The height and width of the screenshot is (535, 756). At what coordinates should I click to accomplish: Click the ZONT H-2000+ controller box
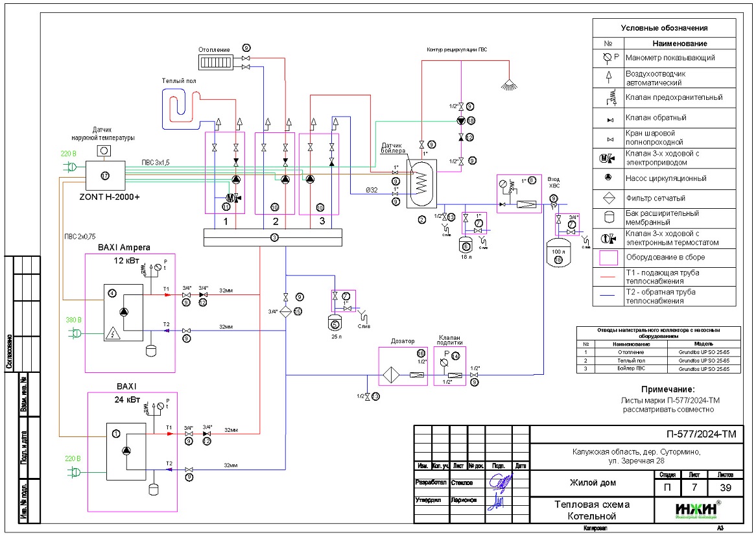click(x=105, y=175)
